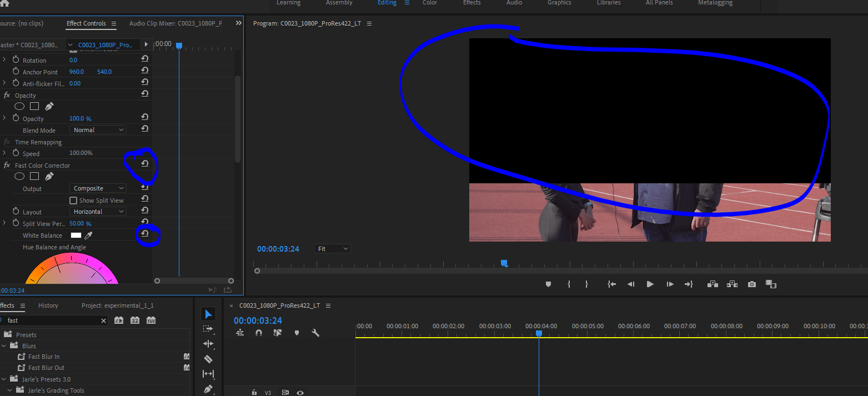
Task: Click Add Marker in the Program monitor
Action: [x=548, y=284]
